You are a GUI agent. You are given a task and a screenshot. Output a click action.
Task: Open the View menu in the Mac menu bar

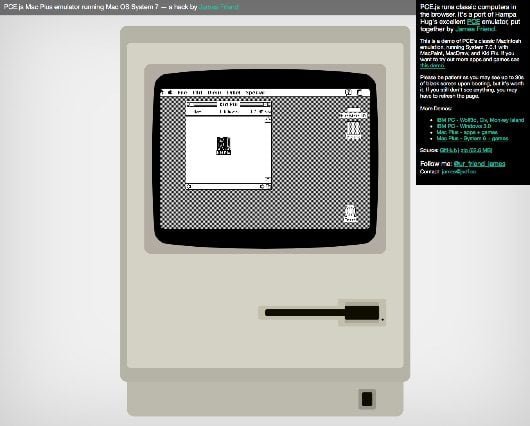click(215, 92)
